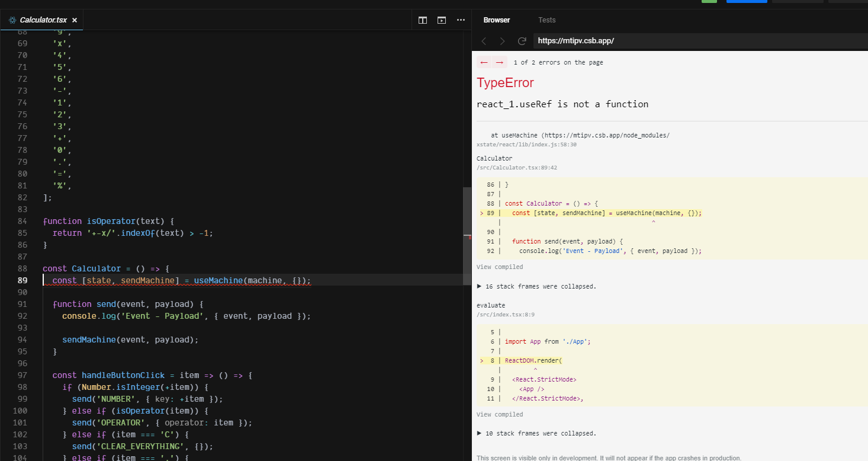Switch to the Tests tab

[x=546, y=20]
